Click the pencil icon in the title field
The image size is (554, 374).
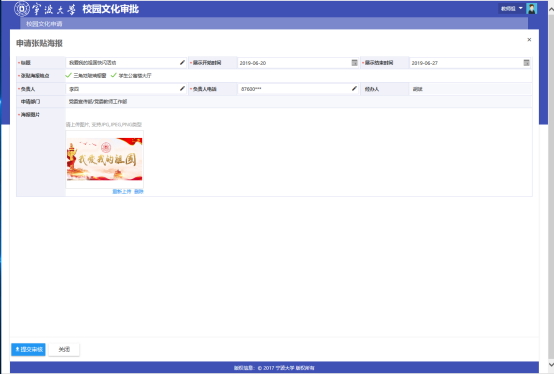182,63
